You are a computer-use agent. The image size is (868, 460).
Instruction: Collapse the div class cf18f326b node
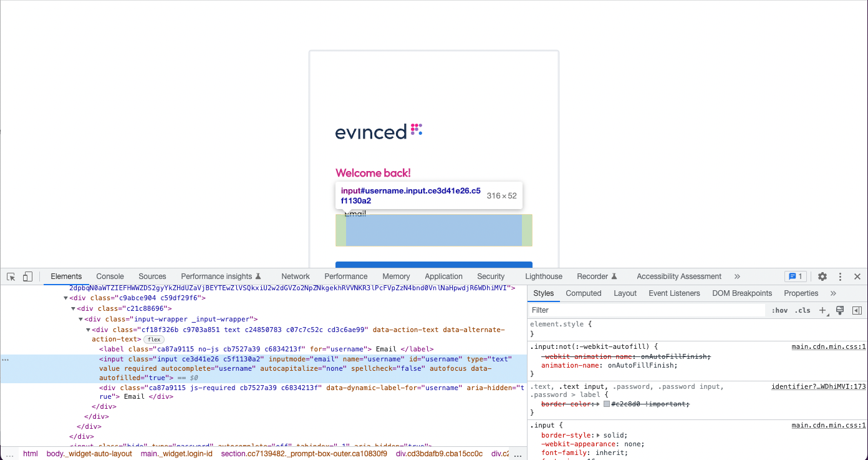click(x=88, y=330)
